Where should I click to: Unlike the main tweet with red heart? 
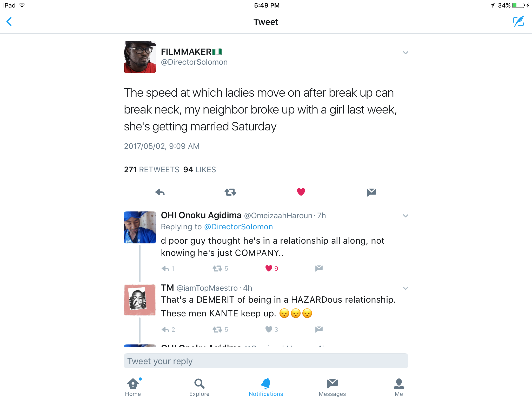(301, 192)
